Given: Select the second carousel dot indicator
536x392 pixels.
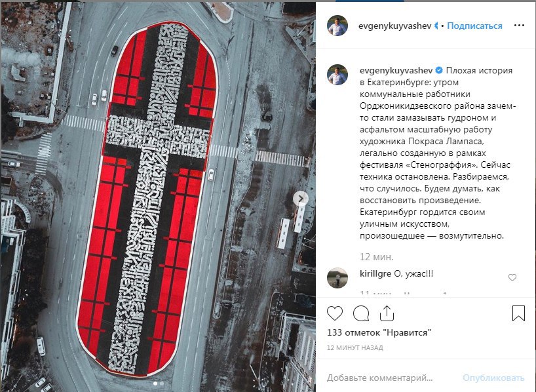Looking at the screenshot, I should click(x=161, y=383).
